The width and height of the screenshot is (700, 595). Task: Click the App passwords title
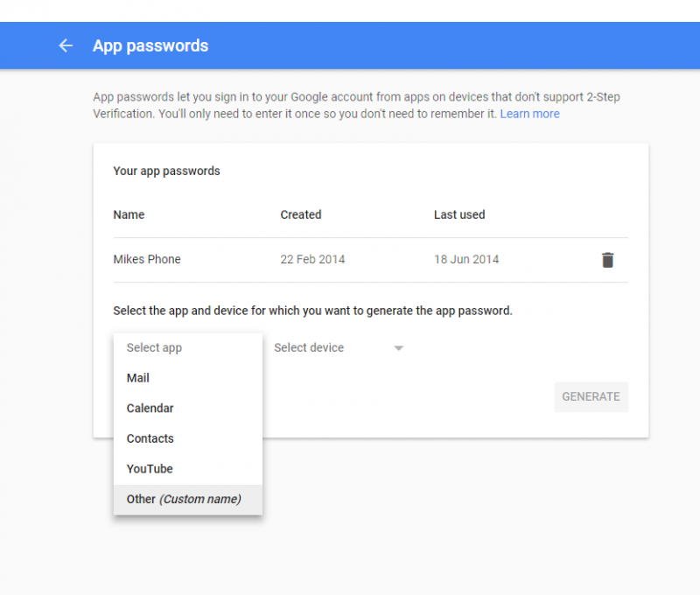[150, 45]
